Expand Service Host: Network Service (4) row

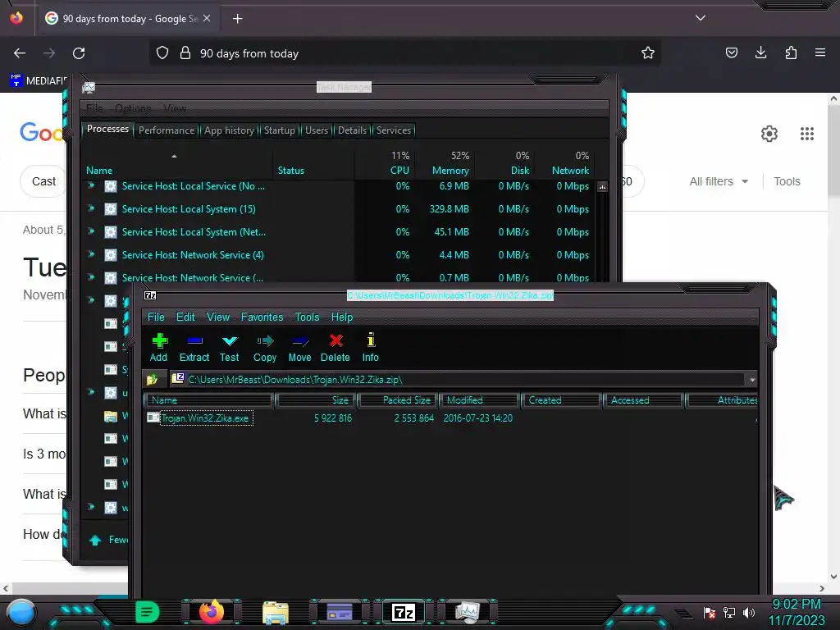coord(91,255)
